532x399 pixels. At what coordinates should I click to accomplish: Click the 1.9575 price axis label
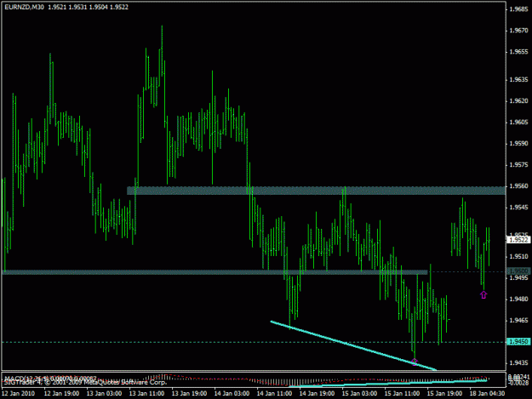coord(518,165)
